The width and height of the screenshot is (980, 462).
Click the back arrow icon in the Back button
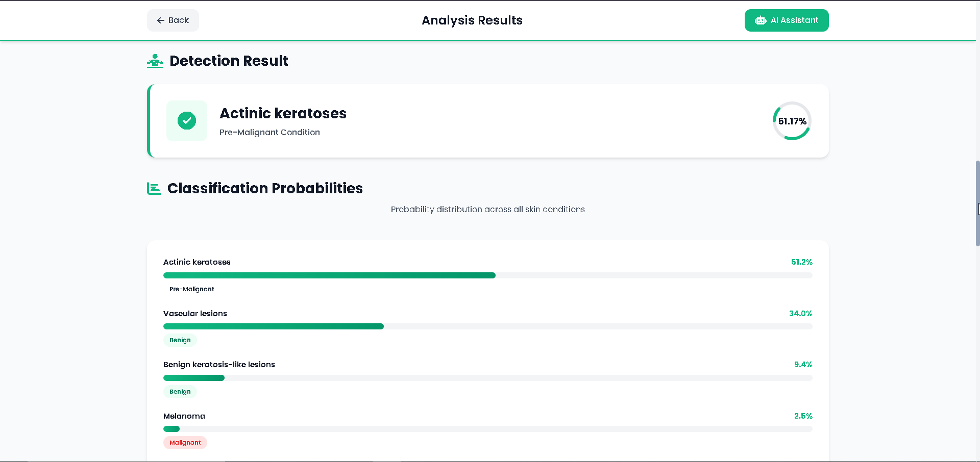160,20
